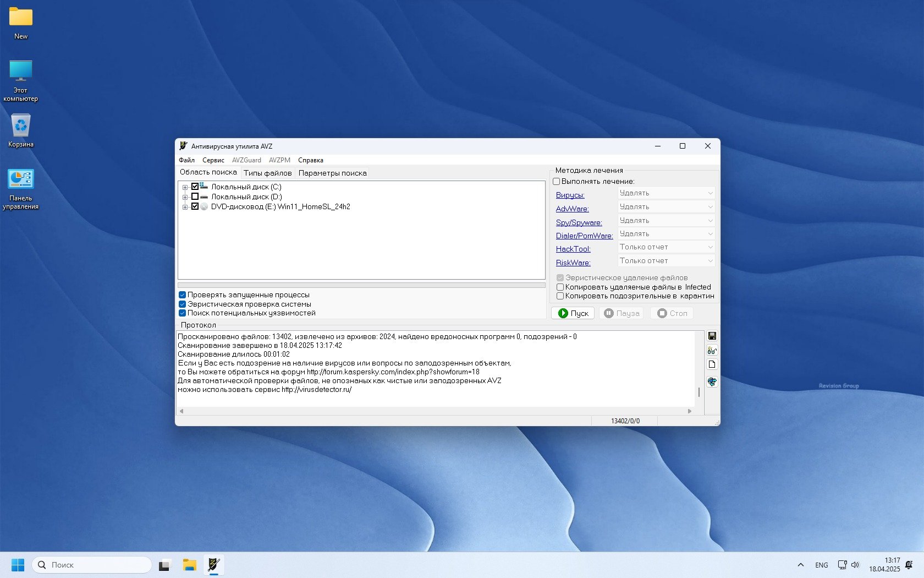
Task: Disable heuristic system check option
Action: pyautogui.click(x=182, y=304)
